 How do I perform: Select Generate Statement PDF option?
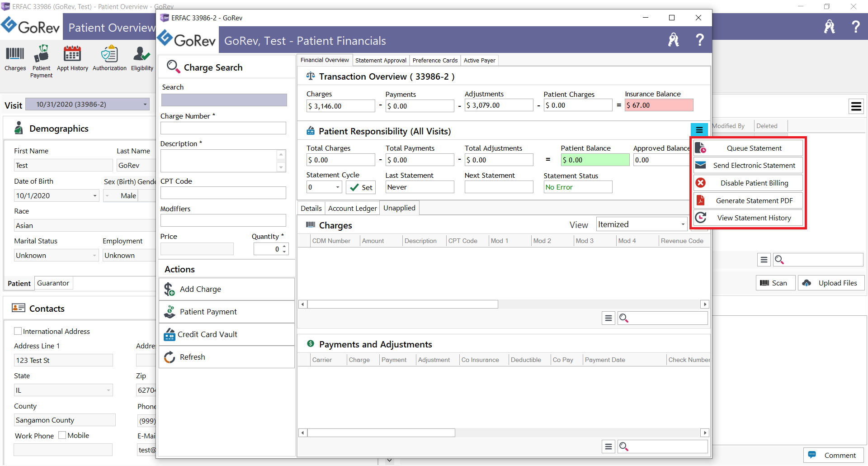748,200
